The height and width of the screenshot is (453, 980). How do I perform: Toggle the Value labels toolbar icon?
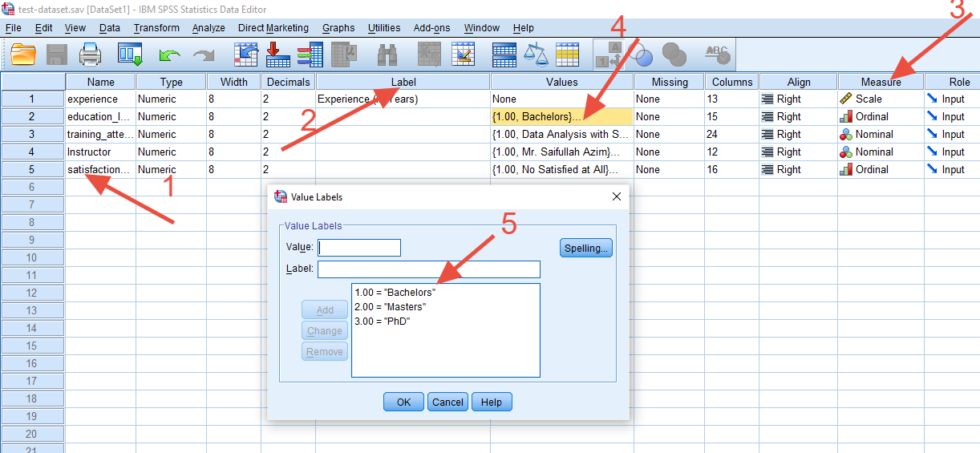pos(609,55)
